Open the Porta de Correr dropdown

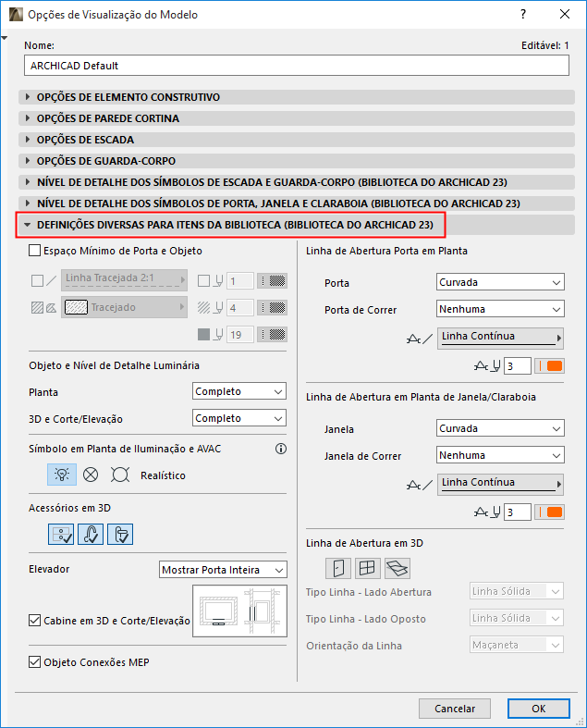coord(500,309)
